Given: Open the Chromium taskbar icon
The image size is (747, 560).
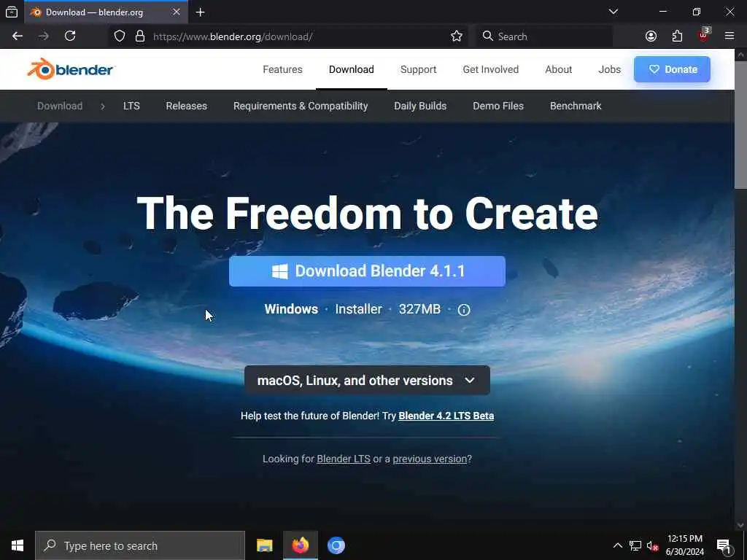Looking at the screenshot, I should 336,545.
